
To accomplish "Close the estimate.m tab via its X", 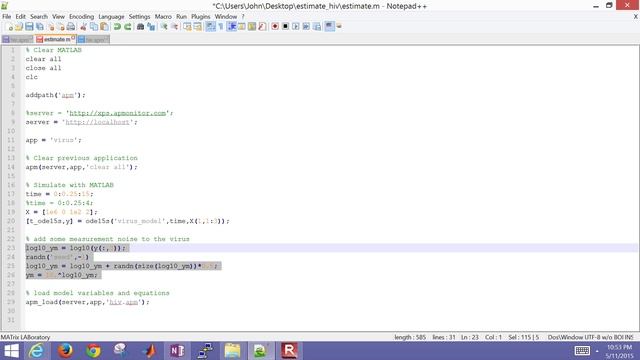I will (73, 38).
